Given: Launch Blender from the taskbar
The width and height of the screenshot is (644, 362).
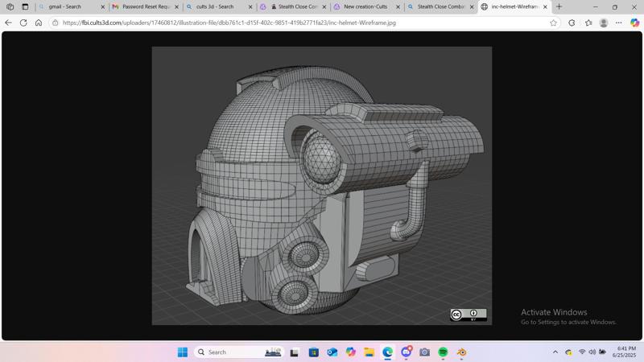Looking at the screenshot, I should click(x=461, y=352).
